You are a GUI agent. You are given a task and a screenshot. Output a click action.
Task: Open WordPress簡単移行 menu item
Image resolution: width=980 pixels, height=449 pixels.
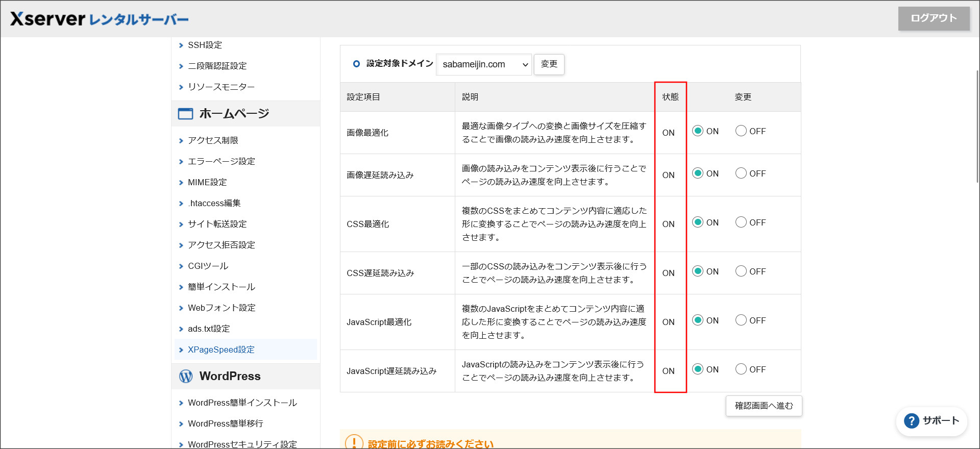[226, 424]
